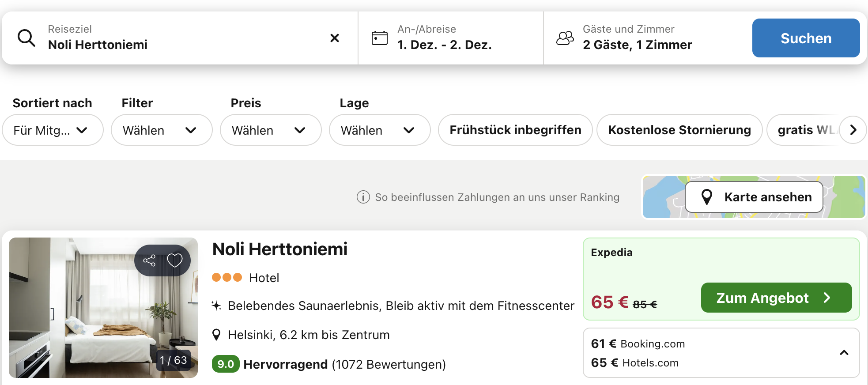Open map via Karte ansehen
This screenshot has height=385, width=868.
pos(754,197)
